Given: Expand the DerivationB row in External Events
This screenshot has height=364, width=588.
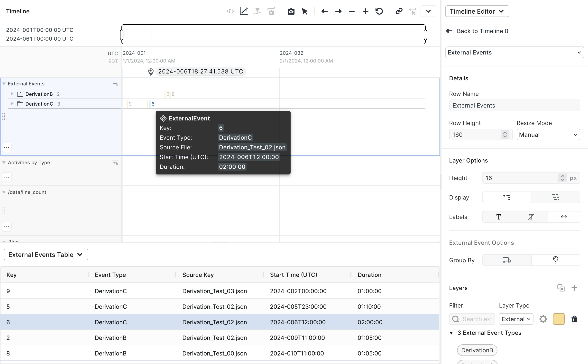Looking at the screenshot, I should point(12,94).
